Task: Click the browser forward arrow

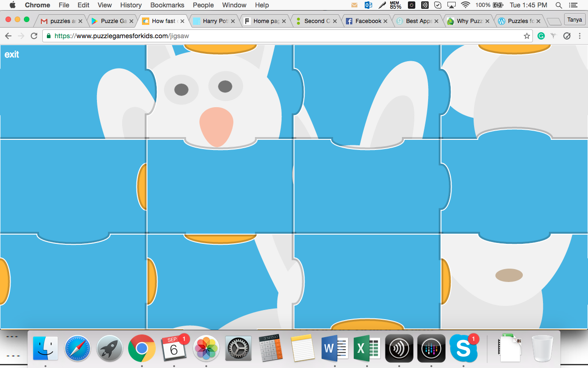Action: coord(21,36)
